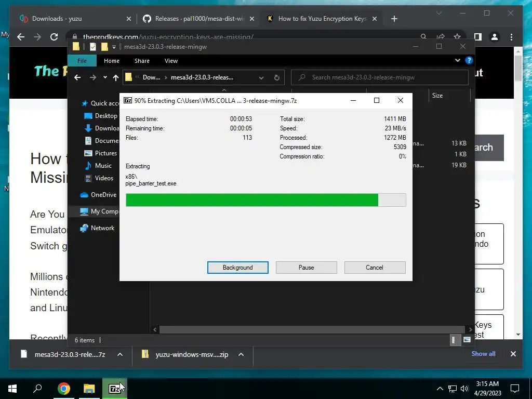Open volume control in system tray
Image resolution: width=532 pixels, height=399 pixels.
[465, 389]
